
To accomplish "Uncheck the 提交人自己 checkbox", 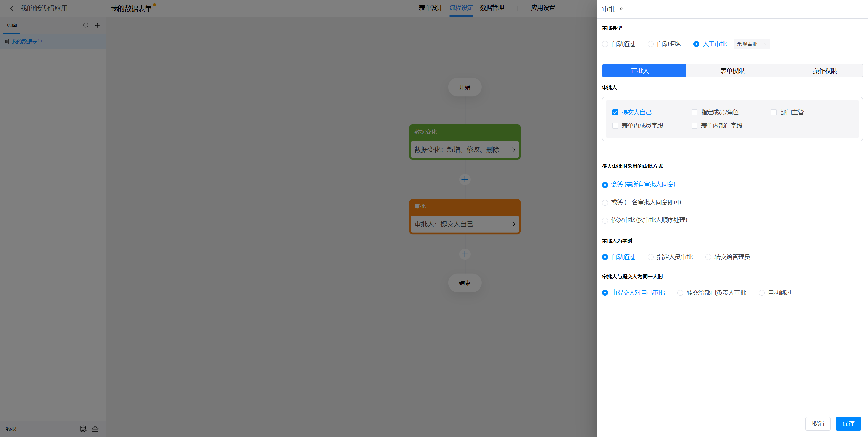I will 615,112.
